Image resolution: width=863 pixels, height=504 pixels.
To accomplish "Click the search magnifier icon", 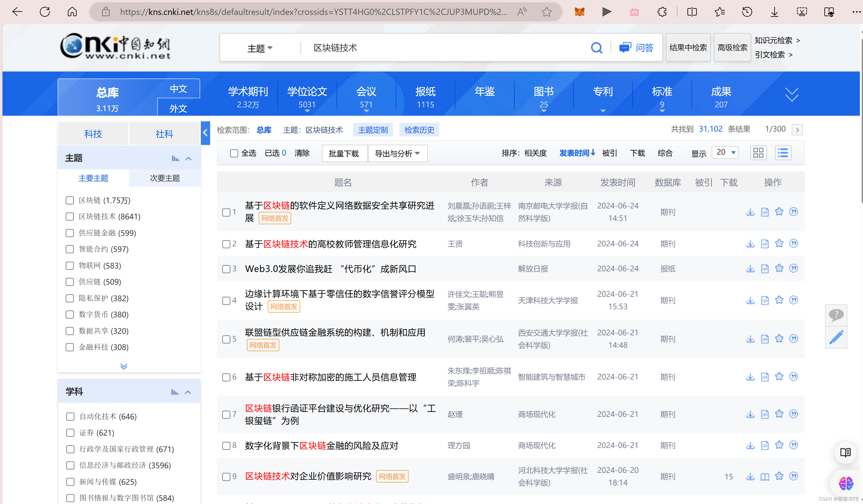I will pos(596,48).
